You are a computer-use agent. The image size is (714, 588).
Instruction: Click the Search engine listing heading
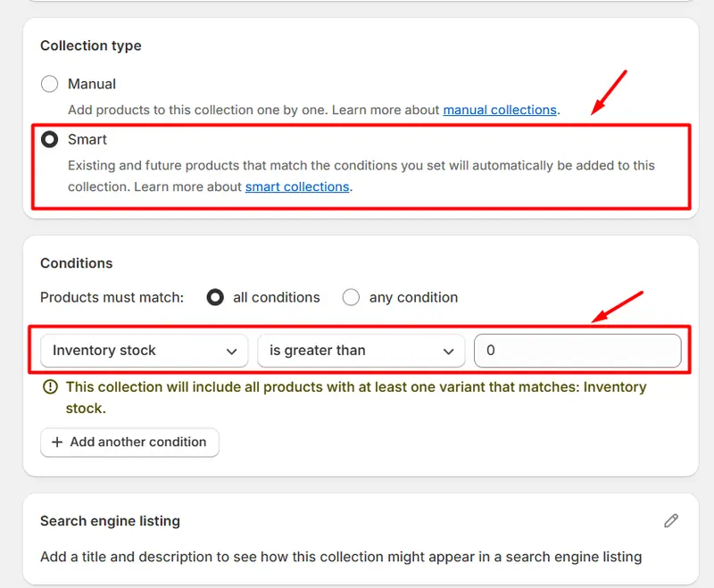point(110,520)
